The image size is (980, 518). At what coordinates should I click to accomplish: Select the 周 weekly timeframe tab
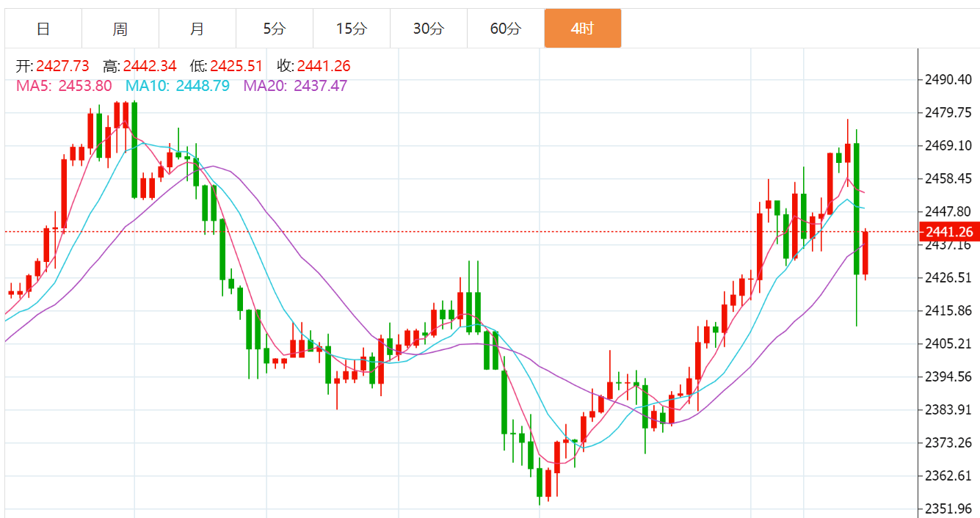click(120, 29)
